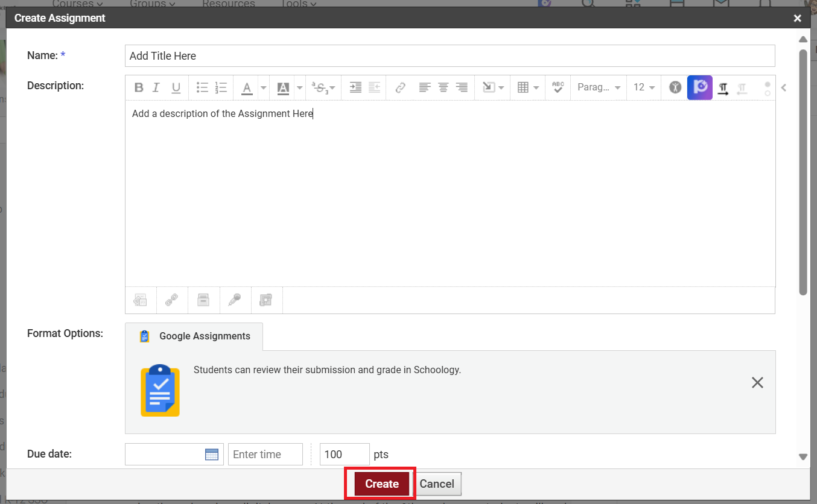
Task: Click the assignment Name input field
Action: click(450, 56)
